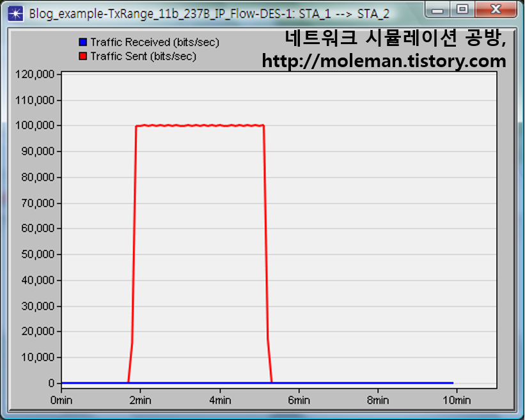Click the 40,000 y-axis label
This screenshot has width=525, height=420.
point(38,280)
